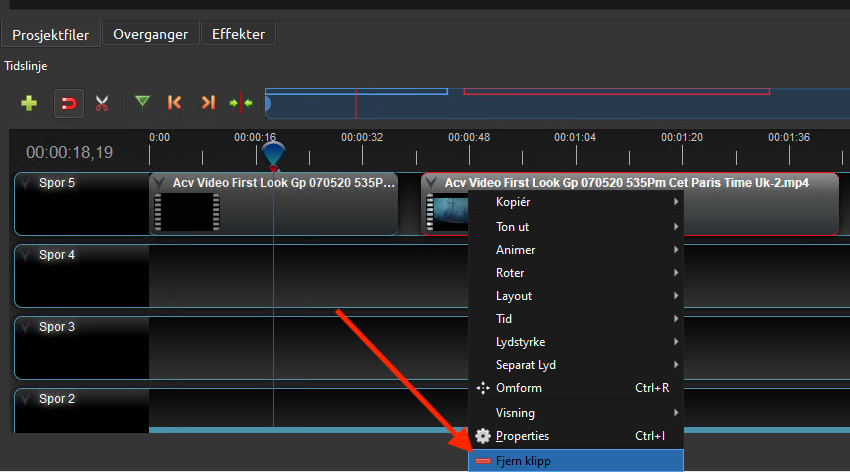Jump to previous marker arrow icon
The image size is (850, 472).
pos(175,102)
